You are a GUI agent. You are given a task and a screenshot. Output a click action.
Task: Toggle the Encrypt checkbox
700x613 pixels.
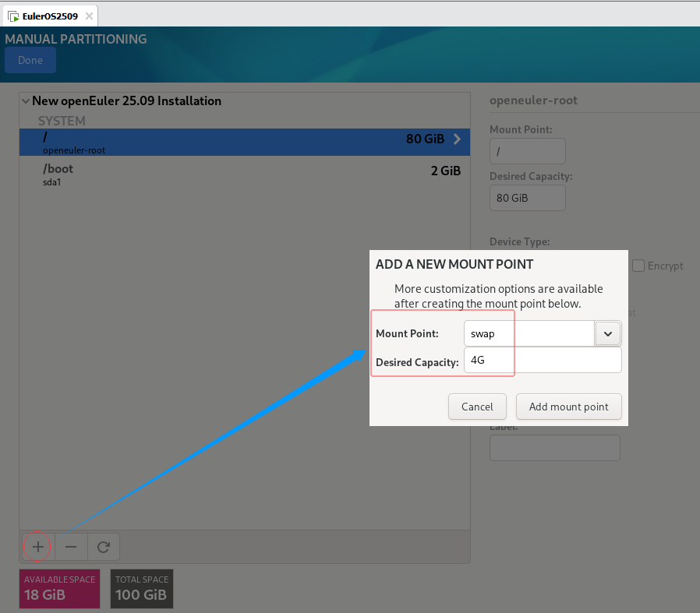click(638, 266)
